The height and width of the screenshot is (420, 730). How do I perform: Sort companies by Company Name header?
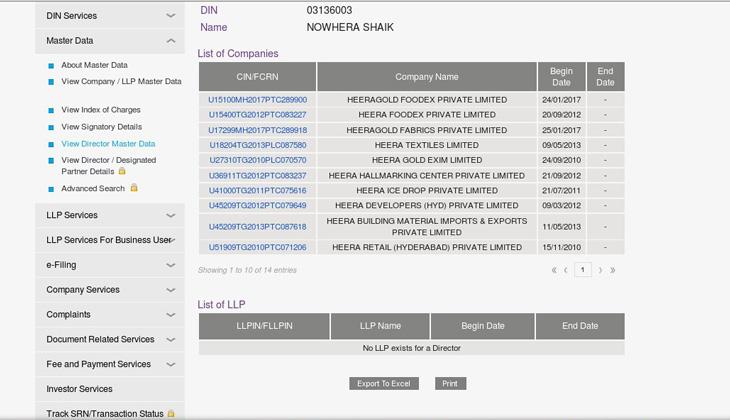tap(427, 77)
